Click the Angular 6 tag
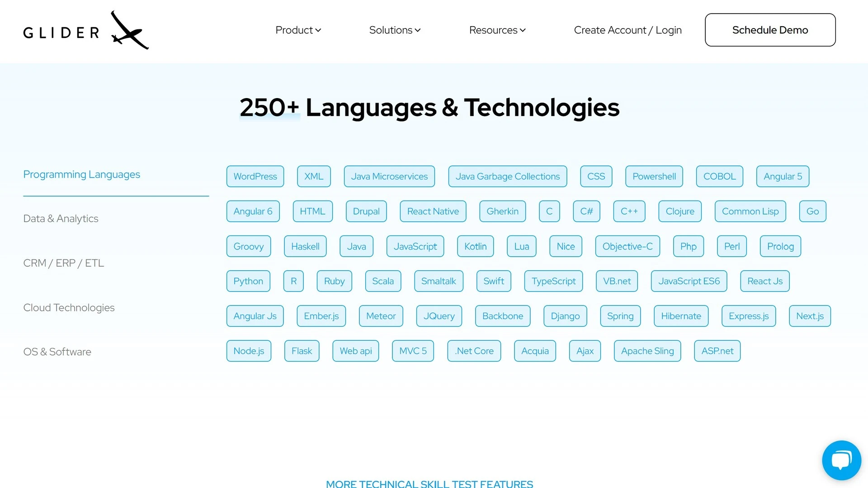Viewport: 868px width, 488px height. click(253, 211)
